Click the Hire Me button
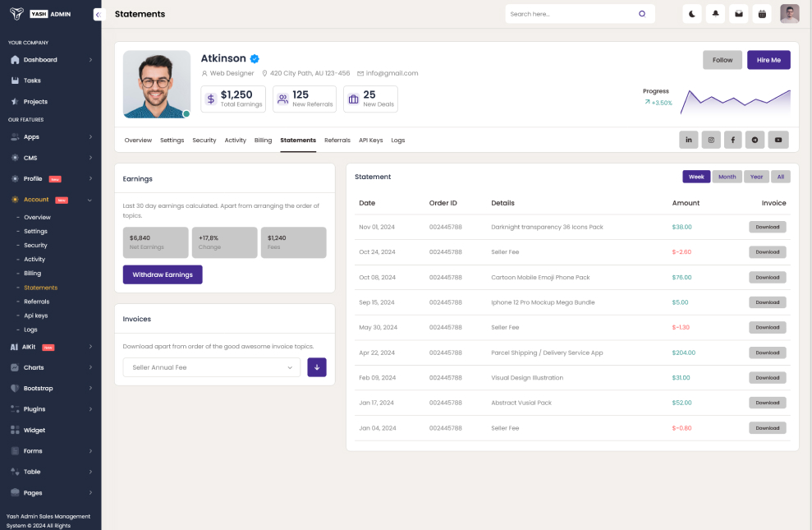Screen dimensions: 812x530 [768, 60]
